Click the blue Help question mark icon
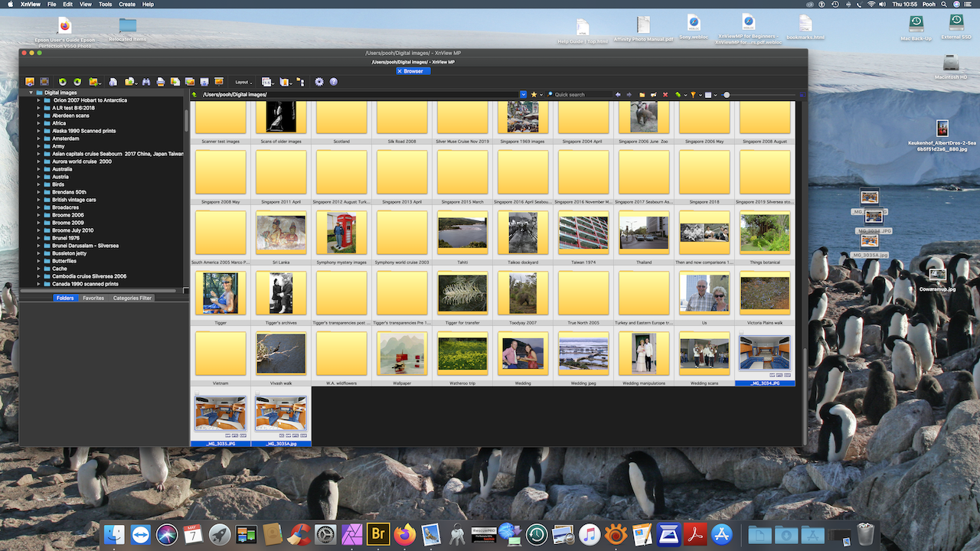Image resolution: width=980 pixels, height=551 pixels. 334,82
